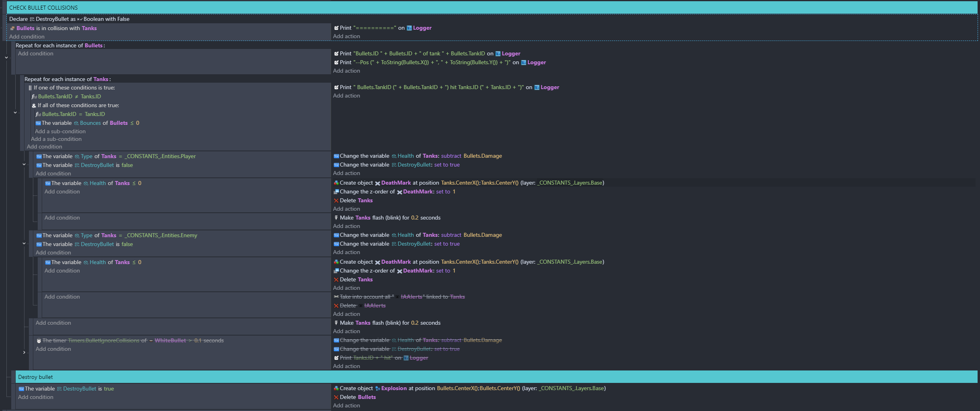
Task: Click the ampersand icon beside "If all of these conditions"
Action: point(34,106)
